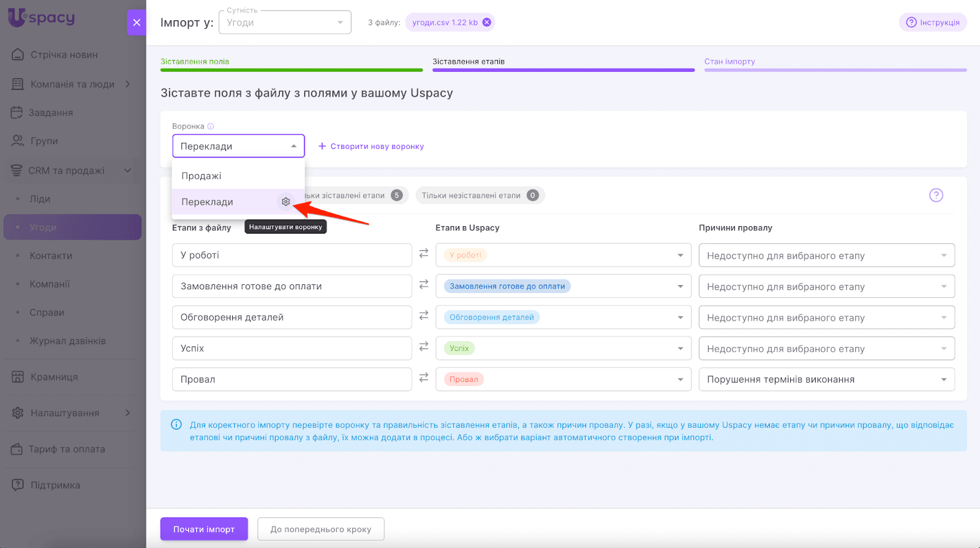Click the purple X sidebar close button
This screenshot has width=980, height=548.
coord(137,23)
